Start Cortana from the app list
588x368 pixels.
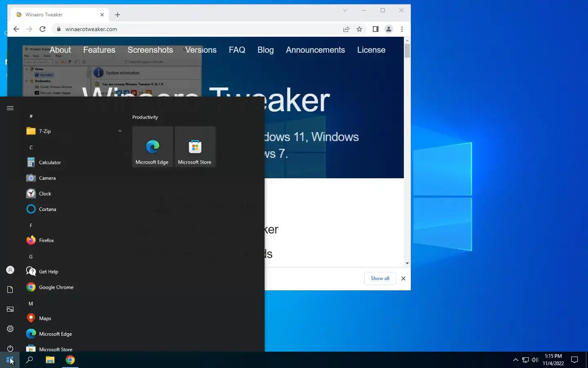73,209
